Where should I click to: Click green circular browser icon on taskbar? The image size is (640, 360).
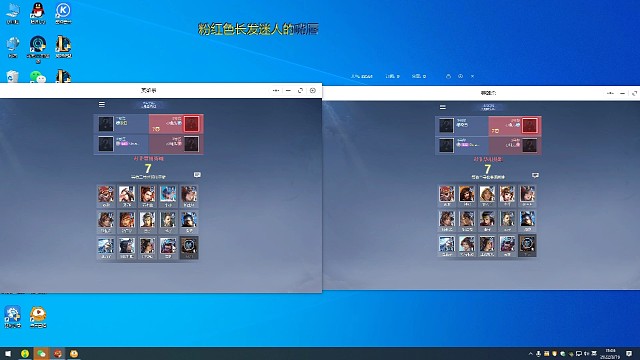[25, 353]
